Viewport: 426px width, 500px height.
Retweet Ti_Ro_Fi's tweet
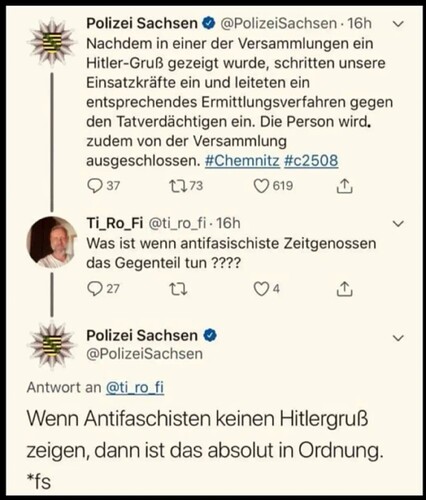click(178, 289)
